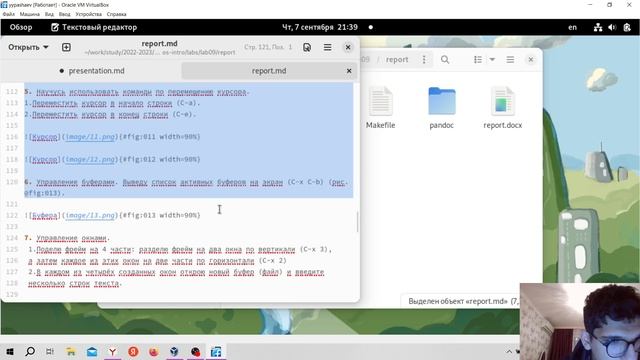Viewport: 640px width, 360px height.
Task: Open VirtualBox 'Вид' menu
Action: 49,14
